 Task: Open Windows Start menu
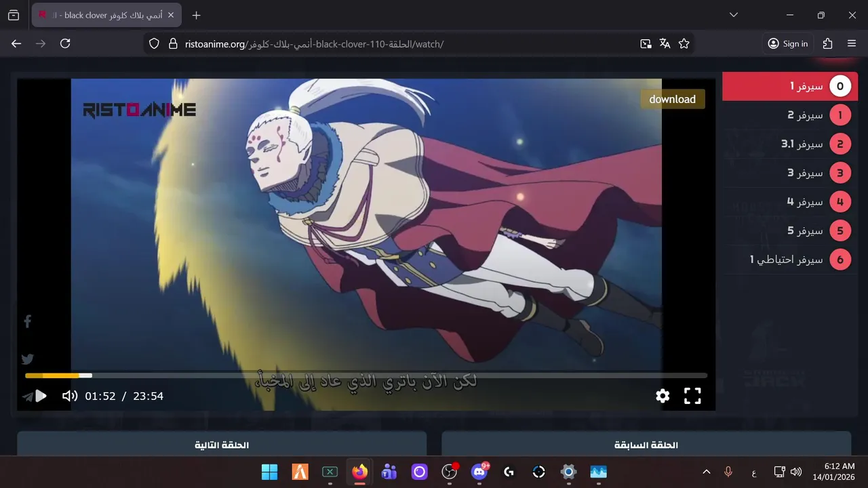click(x=269, y=472)
